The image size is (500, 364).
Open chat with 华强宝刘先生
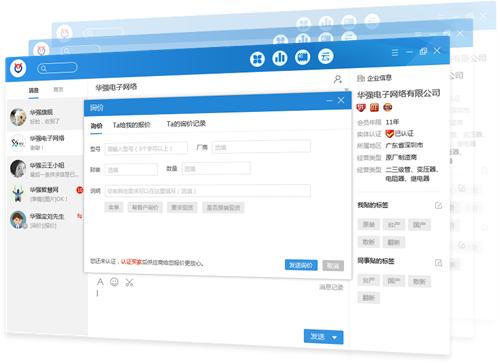coord(45,220)
